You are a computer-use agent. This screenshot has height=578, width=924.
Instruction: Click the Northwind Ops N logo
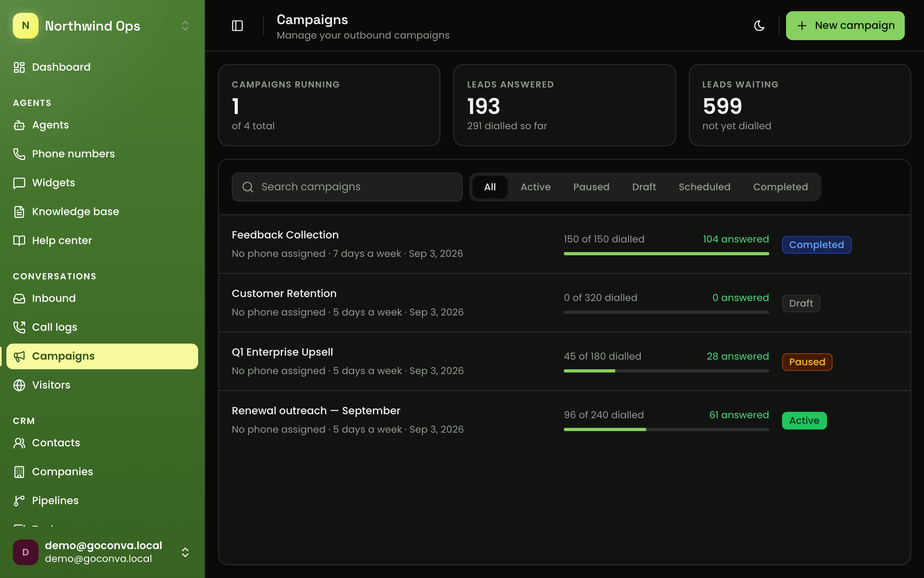pos(26,26)
